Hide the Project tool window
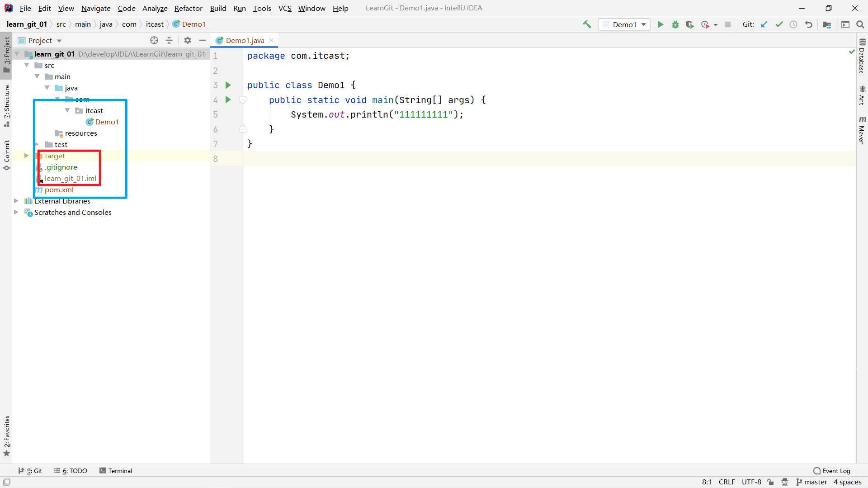The image size is (868, 488). pyautogui.click(x=203, y=40)
